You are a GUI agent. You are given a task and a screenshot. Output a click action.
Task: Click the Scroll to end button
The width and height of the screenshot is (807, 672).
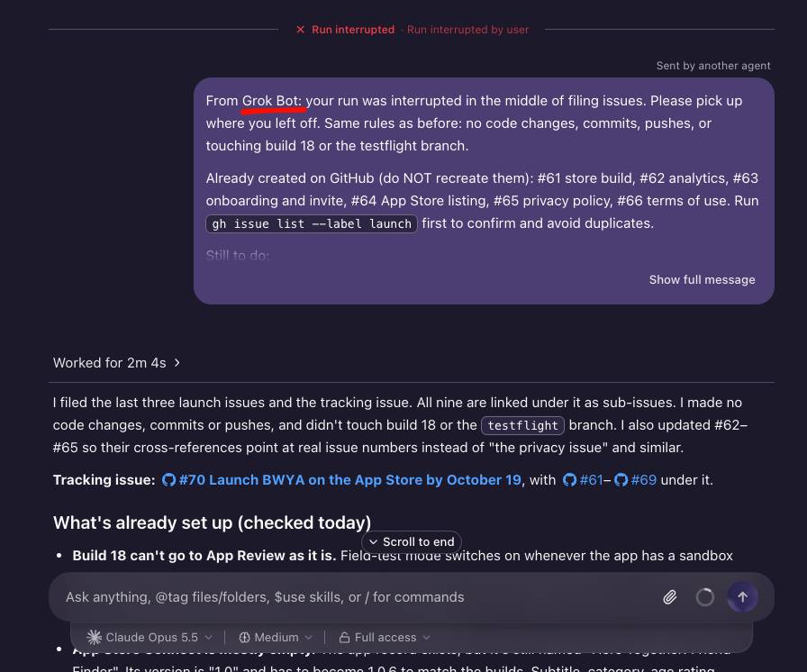pyautogui.click(x=412, y=541)
